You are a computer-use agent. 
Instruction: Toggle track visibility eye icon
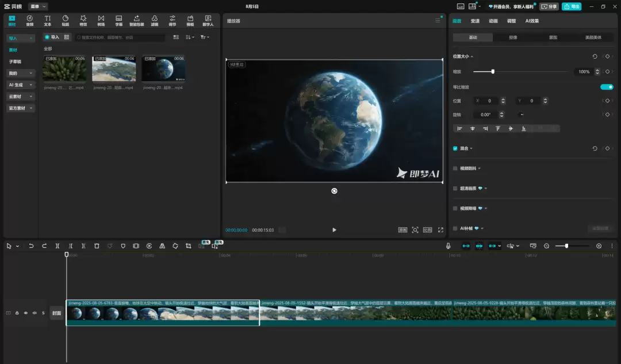(x=26, y=313)
